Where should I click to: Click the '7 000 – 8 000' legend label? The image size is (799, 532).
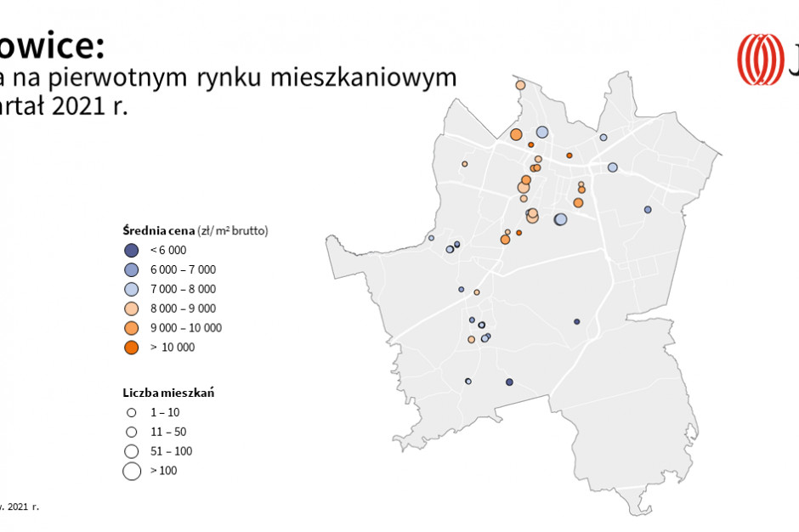coord(183,289)
